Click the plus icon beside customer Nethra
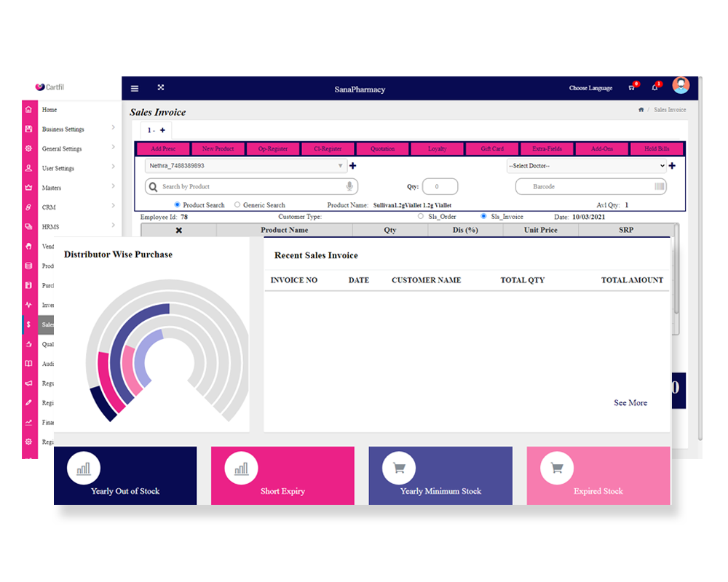 click(353, 166)
